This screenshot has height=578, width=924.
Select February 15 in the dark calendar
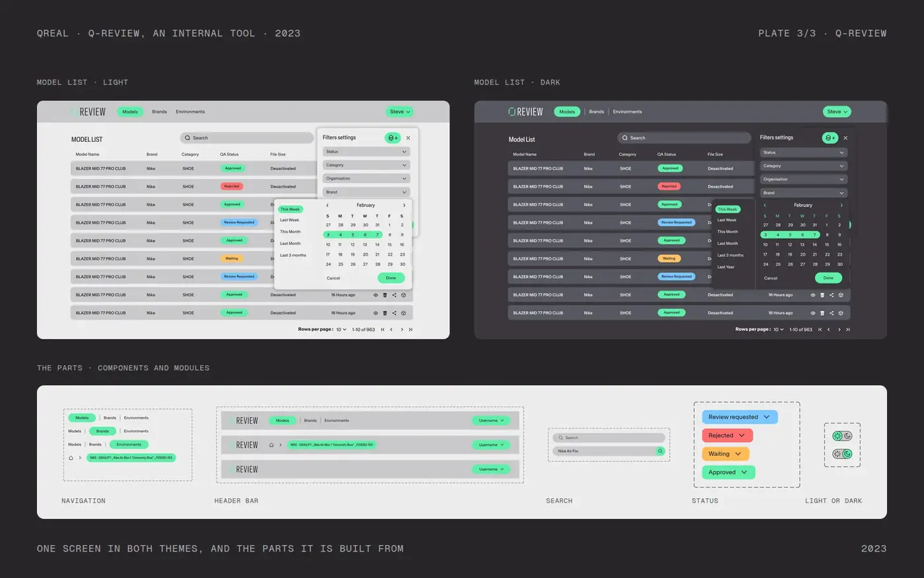click(827, 244)
